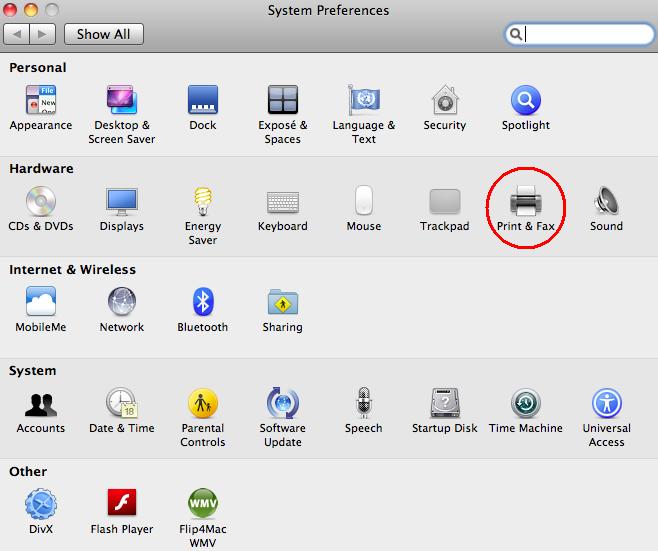Open the Sound preferences pane
Viewport: 658px width, 551px height.
click(x=606, y=203)
